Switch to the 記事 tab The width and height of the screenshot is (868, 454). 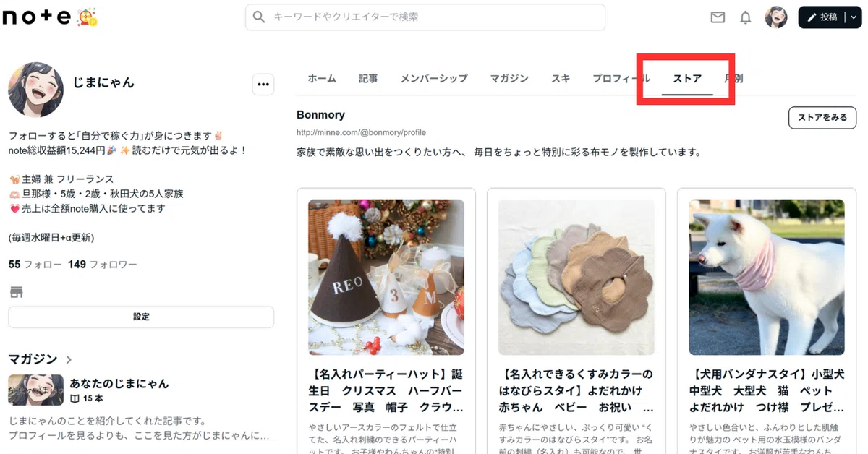click(368, 79)
